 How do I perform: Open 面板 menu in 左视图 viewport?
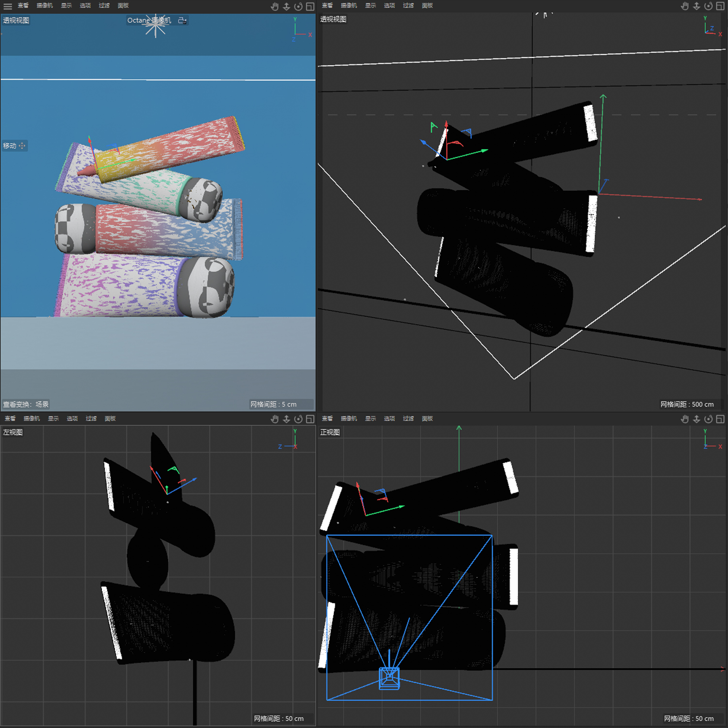point(110,419)
